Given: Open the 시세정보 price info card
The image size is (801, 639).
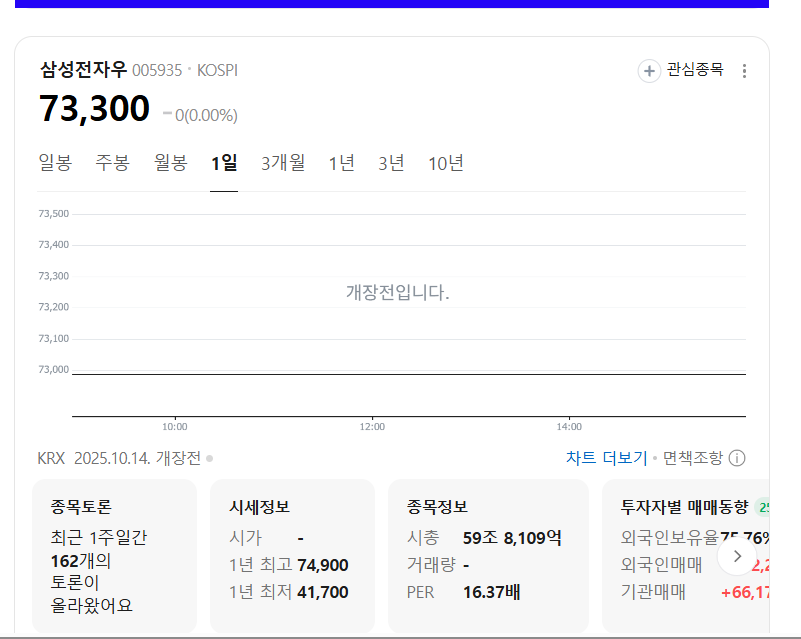Looking at the screenshot, I should click(292, 556).
